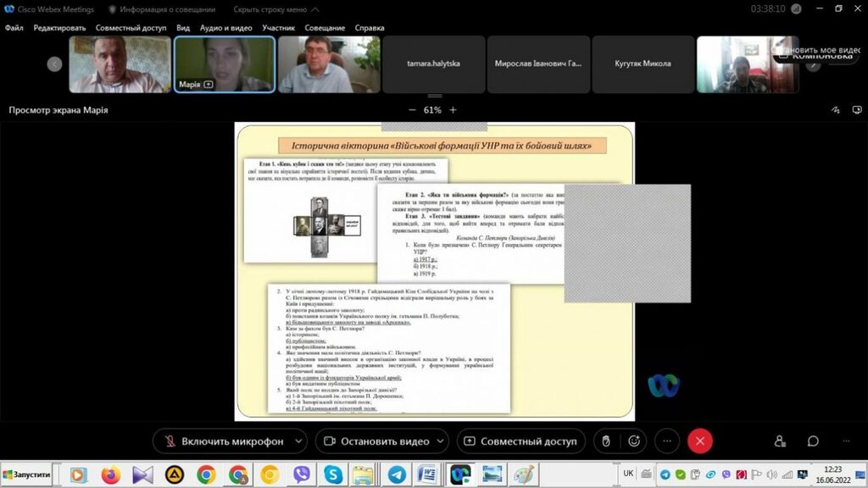
Task: Open Telegram from the taskbar
Action: coord(396,474)
